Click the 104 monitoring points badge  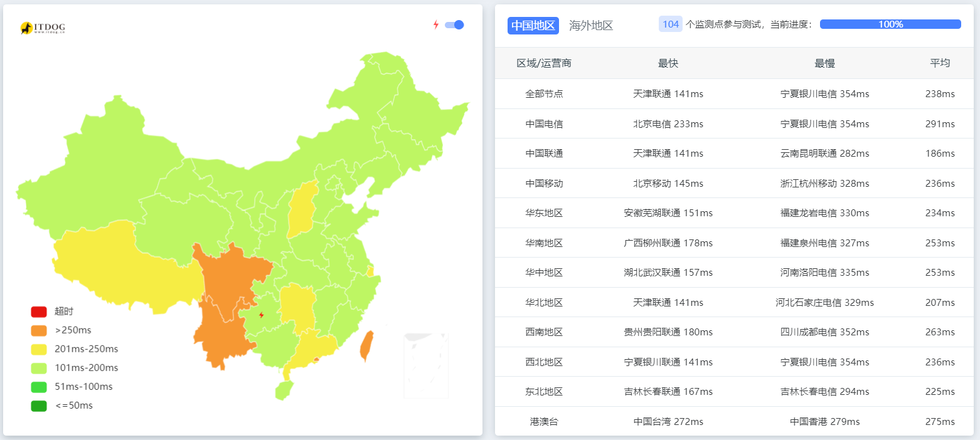click(670, 24)
